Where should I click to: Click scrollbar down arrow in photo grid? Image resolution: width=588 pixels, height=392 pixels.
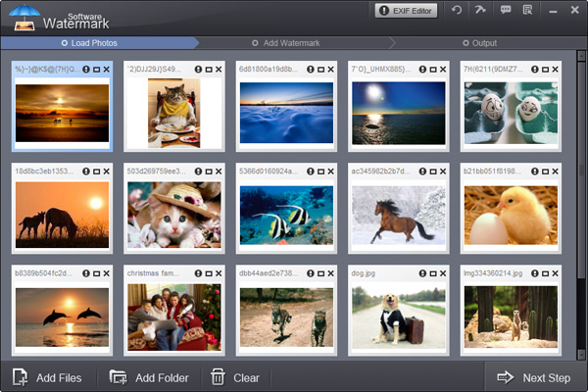point(581,354)
